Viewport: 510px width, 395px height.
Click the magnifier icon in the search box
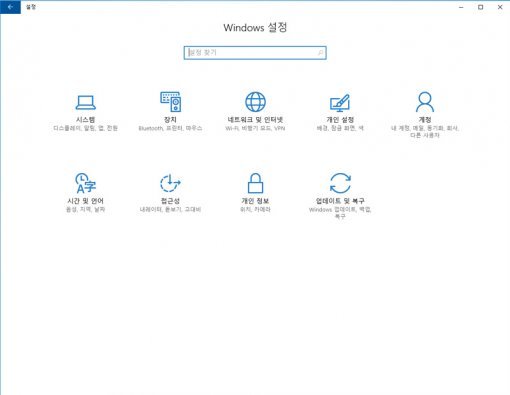(x=320, y=53)
